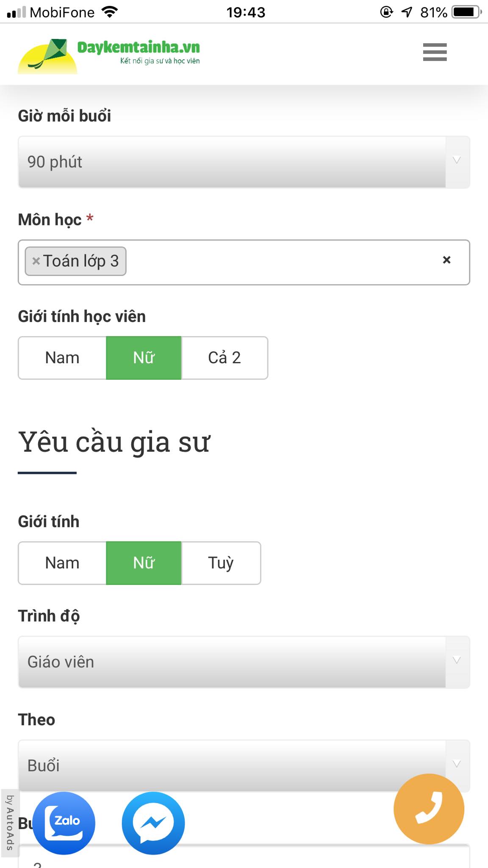Click the Nữ highlighted green segment
Screen dimensions: 488x868
tap(143, 358)
